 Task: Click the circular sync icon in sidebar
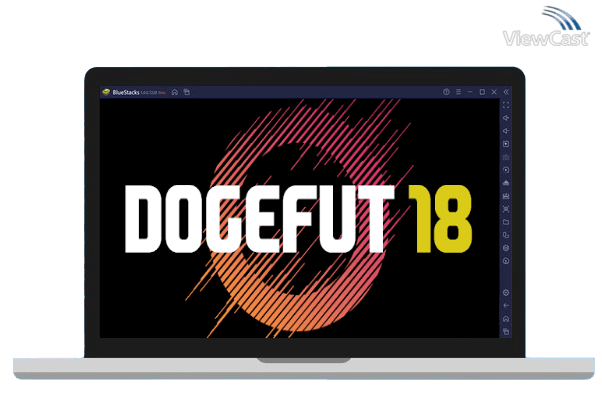pyautogui.click(x=506, y=170)
